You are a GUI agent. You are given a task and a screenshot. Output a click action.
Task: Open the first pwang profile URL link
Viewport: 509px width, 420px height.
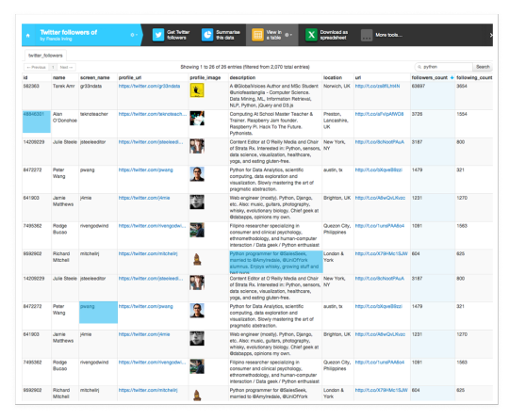click(x=145, y=170)
